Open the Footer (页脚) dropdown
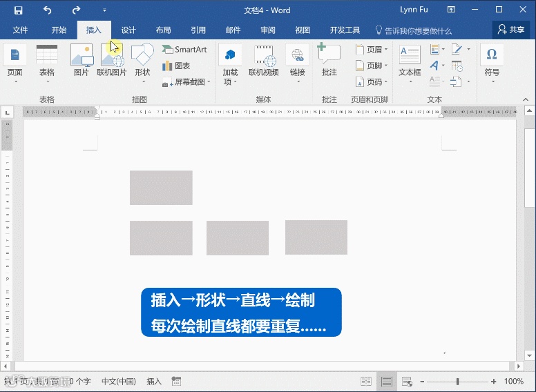 (371, 66)
